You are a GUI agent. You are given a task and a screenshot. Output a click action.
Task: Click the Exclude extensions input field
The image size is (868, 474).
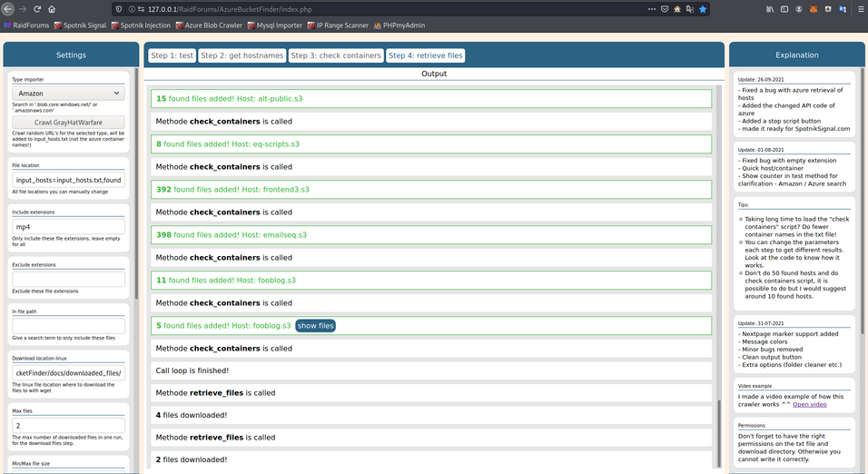click(68, 279)
